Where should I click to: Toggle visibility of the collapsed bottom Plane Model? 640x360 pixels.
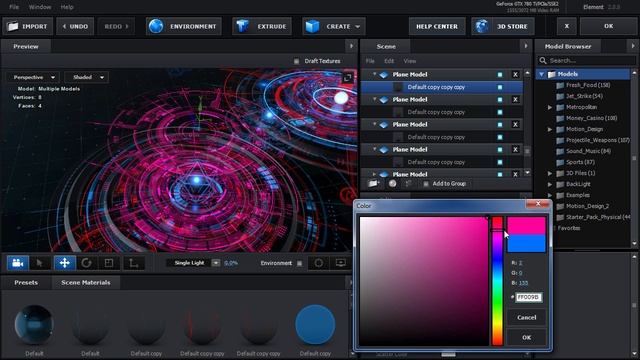click(500, 174)
